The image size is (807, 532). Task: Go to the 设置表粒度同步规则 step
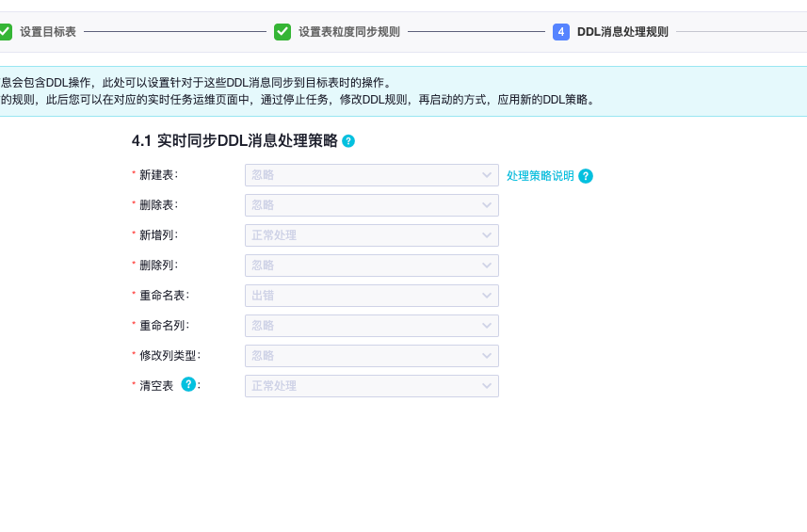click(349, 32)
